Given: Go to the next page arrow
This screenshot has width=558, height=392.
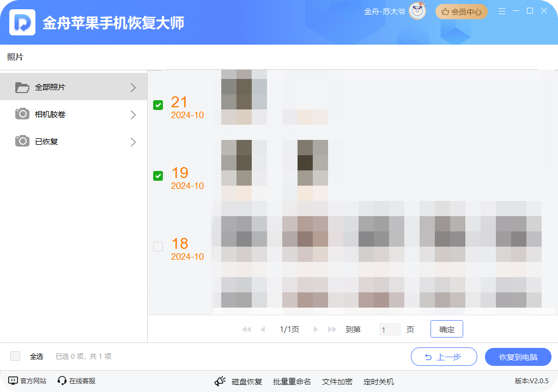Looking at the screenshot, I should (316, 329).
